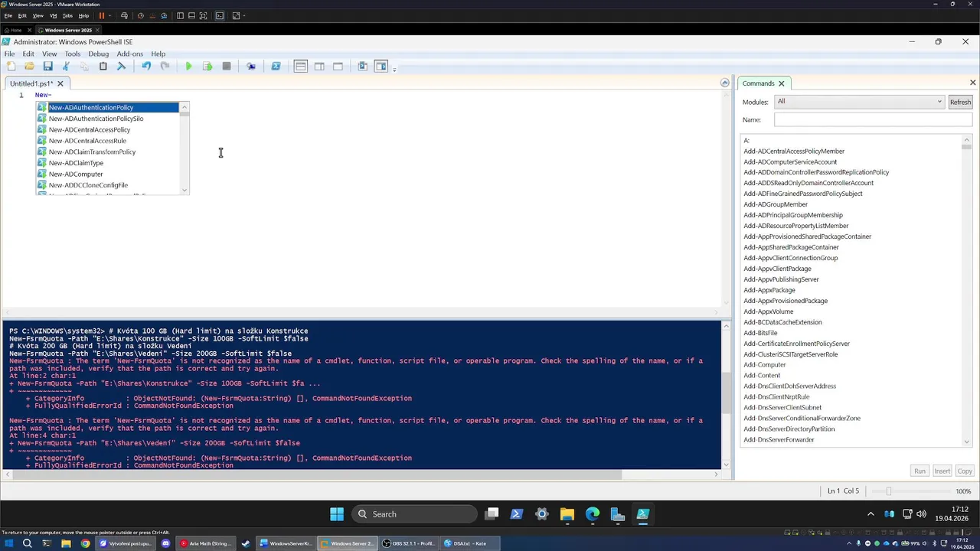Show script pane maximized layout icon

(x=338, y=67)
